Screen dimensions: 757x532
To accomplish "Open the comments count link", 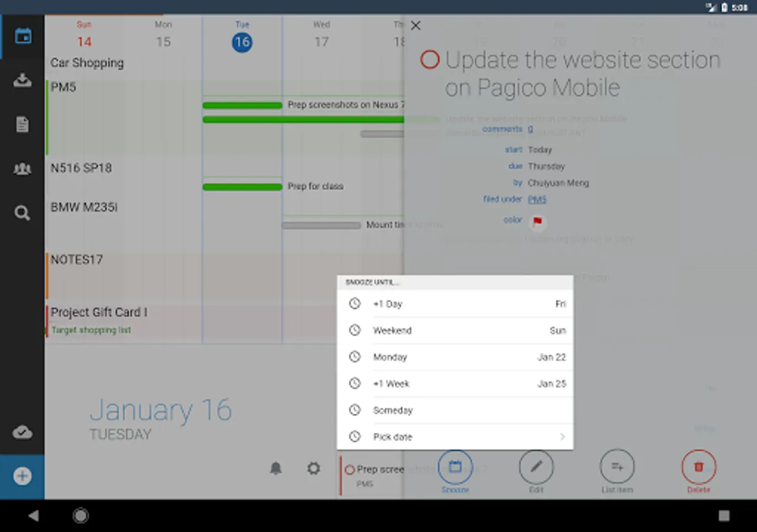I will (530, 129).
